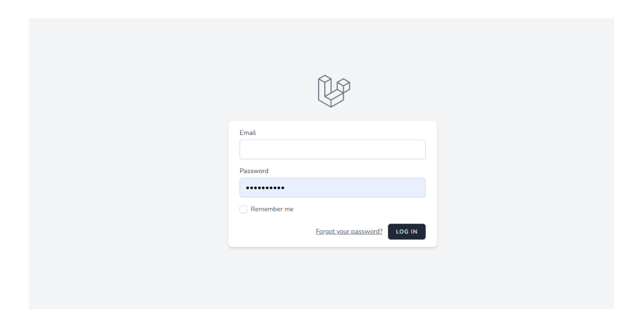
Task: Enable the Remember me checkbox
Action: (244, 209)
